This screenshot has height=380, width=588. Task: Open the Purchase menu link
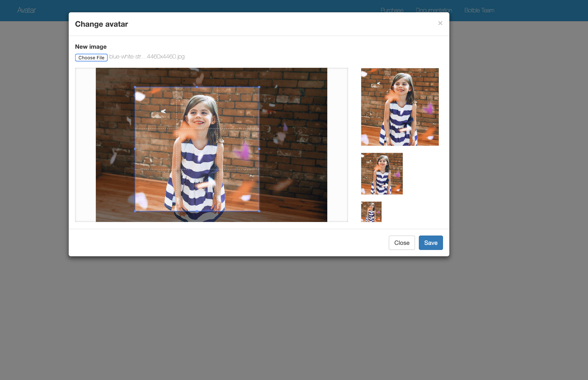[392, 10]
